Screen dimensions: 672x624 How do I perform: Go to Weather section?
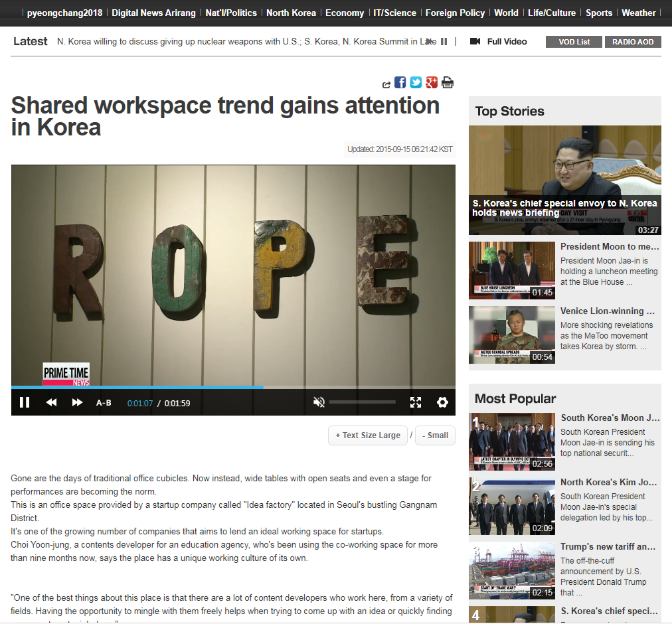(639, 13)
